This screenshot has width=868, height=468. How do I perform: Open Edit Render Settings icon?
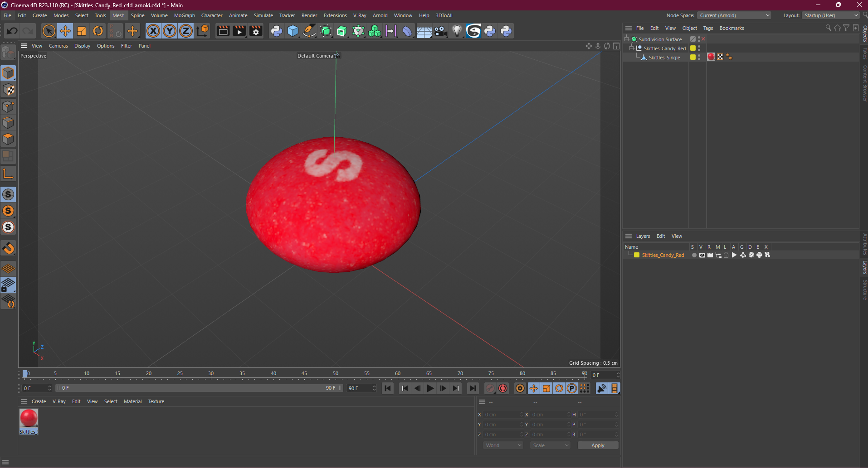click(x=256, y=31)
